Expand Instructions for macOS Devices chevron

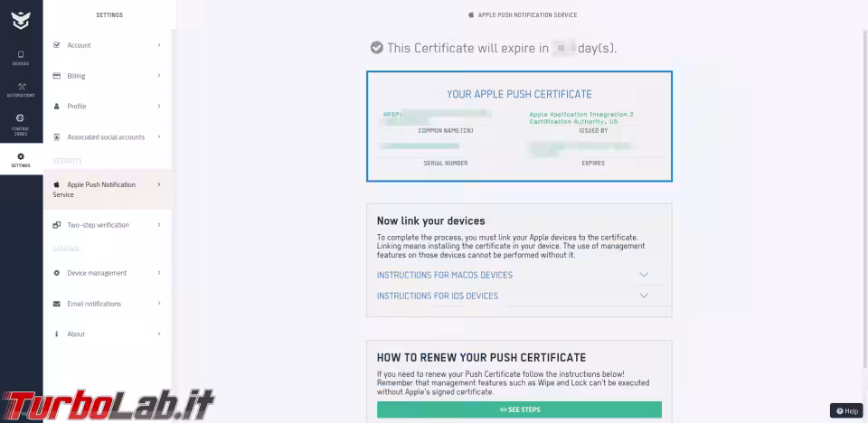pos(643,275)
